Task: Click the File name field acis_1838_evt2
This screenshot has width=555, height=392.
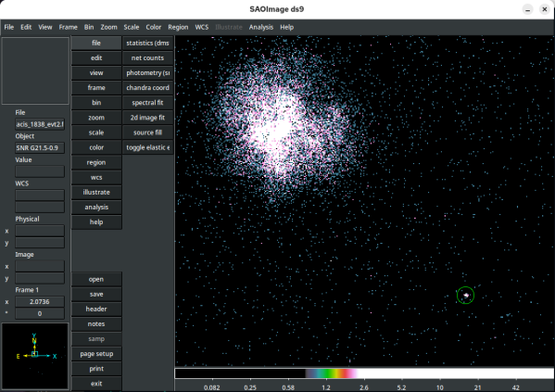Action: (x=40, y=124)
